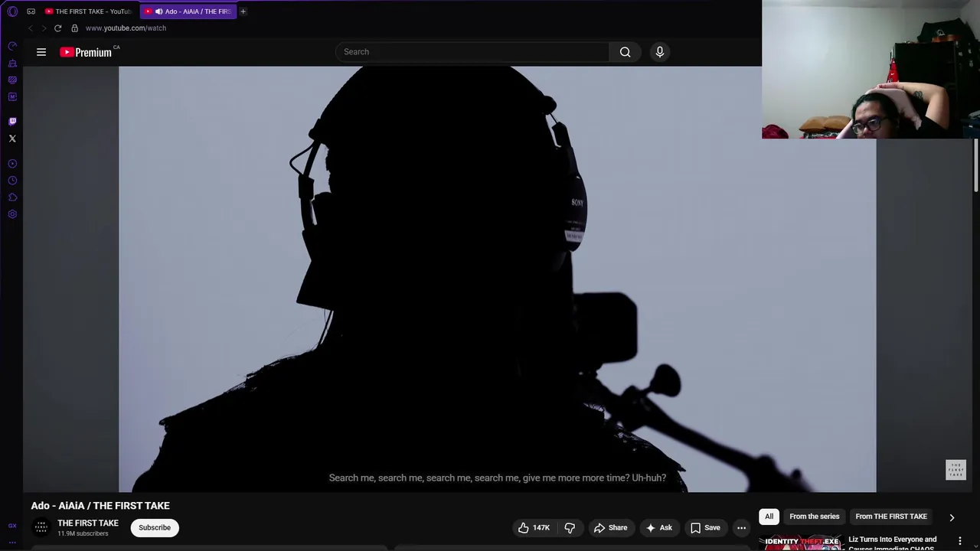Open Liz Turns Into Everyone thumbnail
The height and width of the screenshot is (551, 980).
click(802, 542)
